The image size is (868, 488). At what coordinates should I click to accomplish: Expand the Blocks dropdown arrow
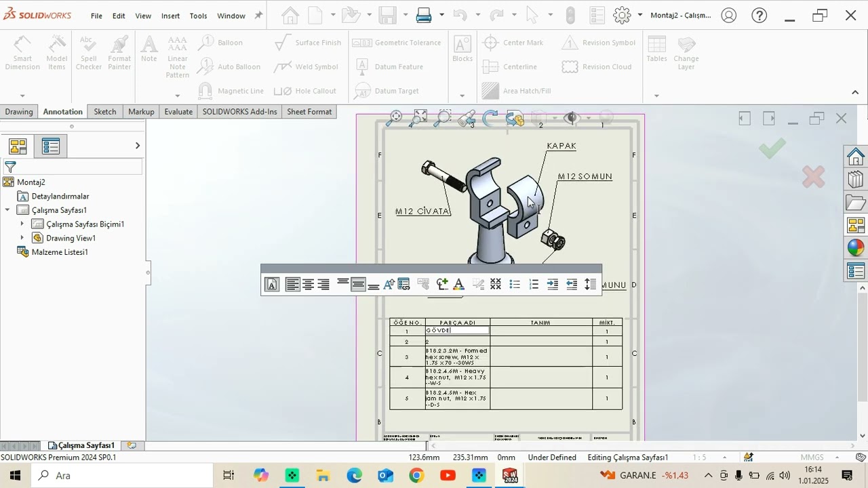462,96
